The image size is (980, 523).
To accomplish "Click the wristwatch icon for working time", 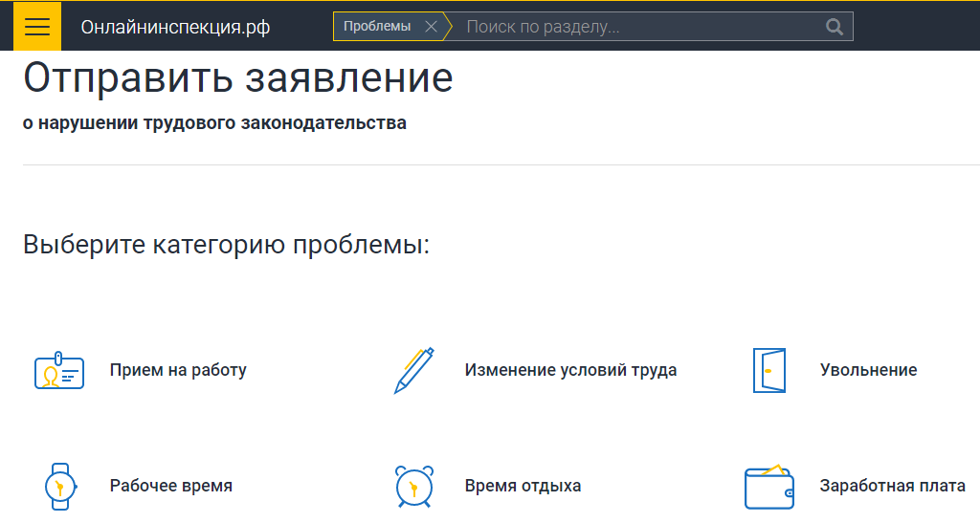I will (x=59, y=486).
